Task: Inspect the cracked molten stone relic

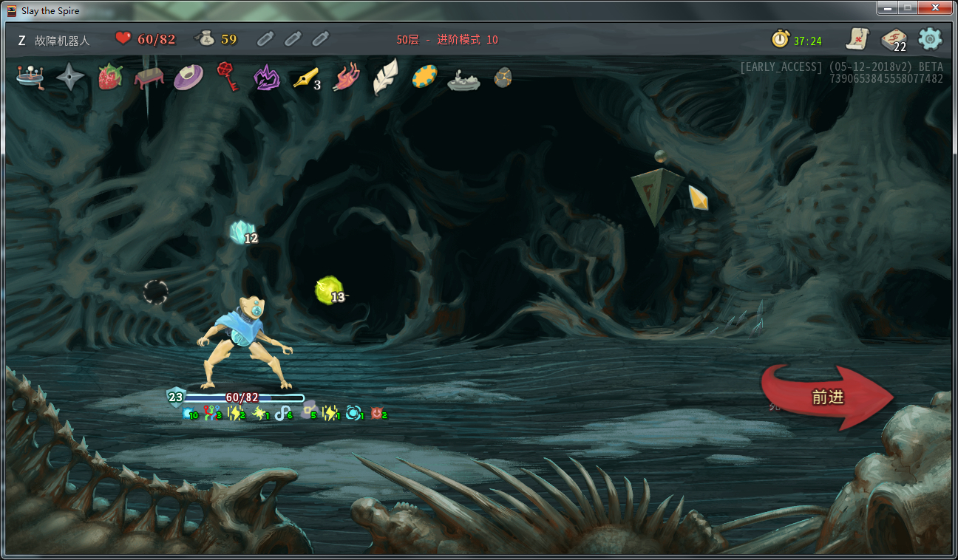Action: click(x=503, y=77)
